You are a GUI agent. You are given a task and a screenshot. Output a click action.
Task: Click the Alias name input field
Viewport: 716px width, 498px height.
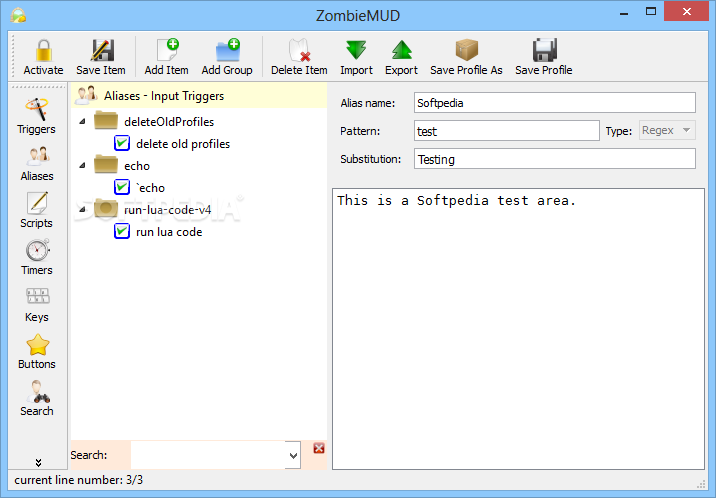click(x=555, y=103)
